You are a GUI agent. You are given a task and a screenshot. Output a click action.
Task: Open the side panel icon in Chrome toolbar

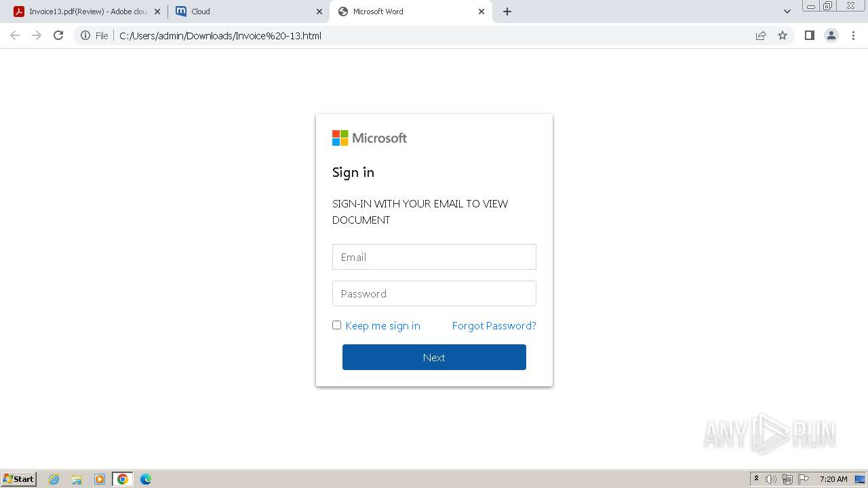[809, 35]
